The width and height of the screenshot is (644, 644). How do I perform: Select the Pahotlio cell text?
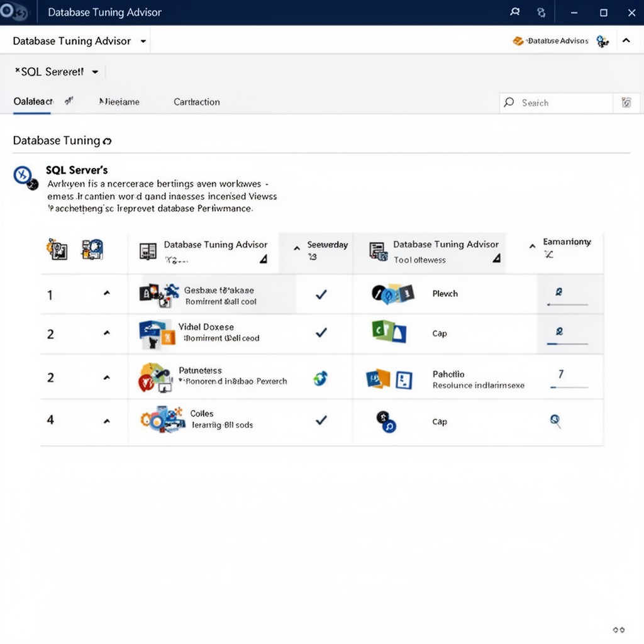(x=448, y=374)
